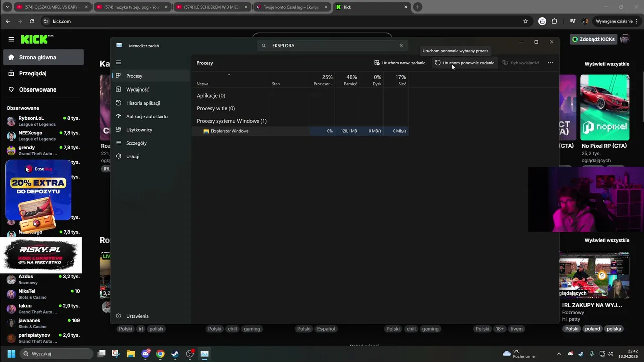Viewport: 644px width, 362px height.
Task: Click the No Pixel RP (GTA) category thumbnail
Action: pos(605,108)
